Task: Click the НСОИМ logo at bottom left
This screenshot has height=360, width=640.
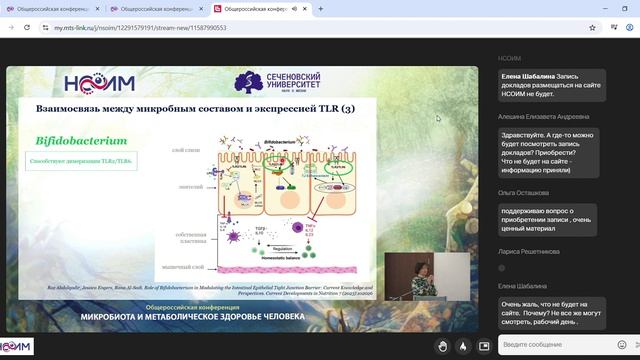Action: pos(16,347)
